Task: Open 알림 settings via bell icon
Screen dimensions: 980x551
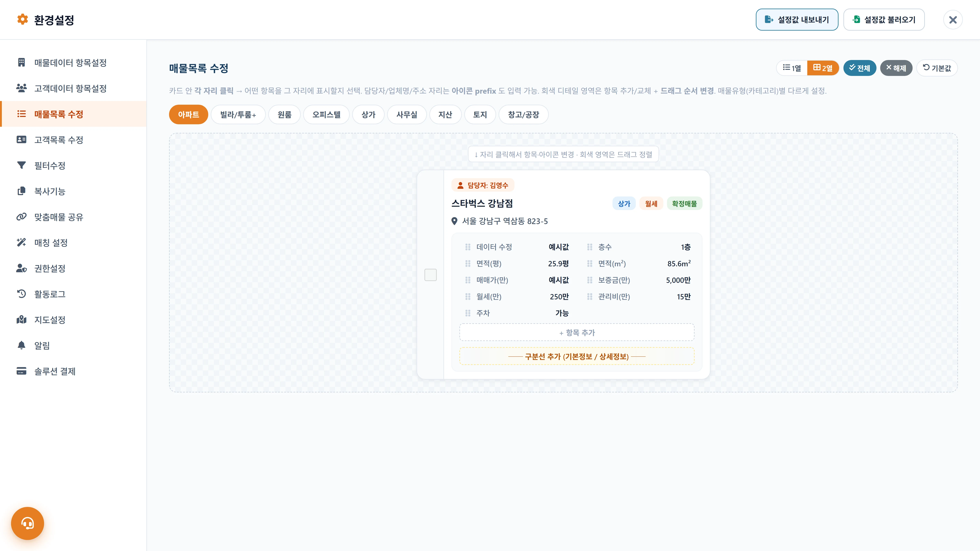Action: (x=21, y=345)
